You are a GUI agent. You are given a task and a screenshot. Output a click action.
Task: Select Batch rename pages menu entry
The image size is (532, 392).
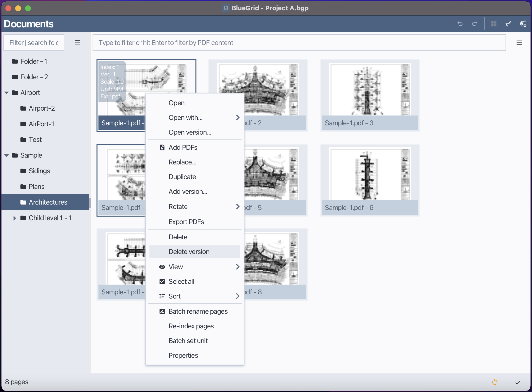198,311
